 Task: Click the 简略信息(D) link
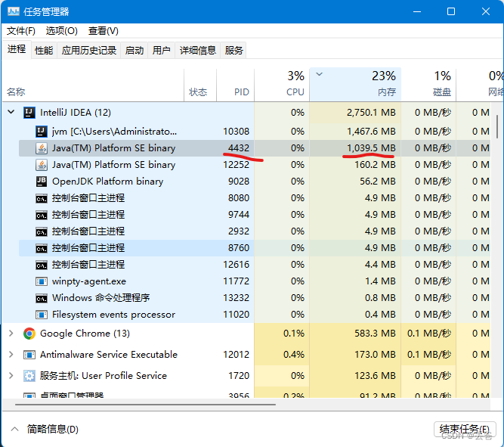click(53, 430)
